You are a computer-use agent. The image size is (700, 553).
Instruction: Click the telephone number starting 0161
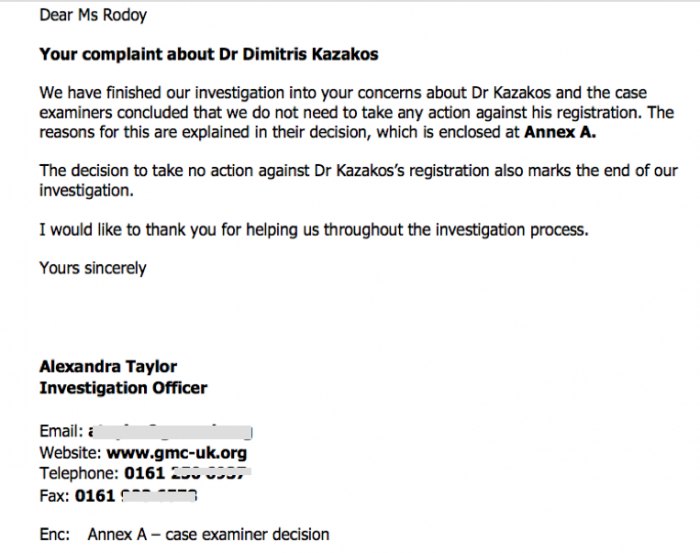tap(187, 473)
